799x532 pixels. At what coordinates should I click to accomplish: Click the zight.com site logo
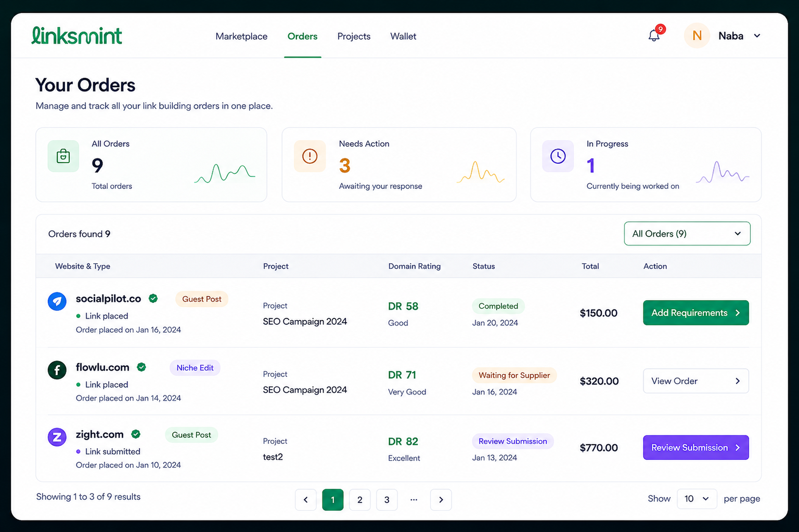tap(57, 437)
